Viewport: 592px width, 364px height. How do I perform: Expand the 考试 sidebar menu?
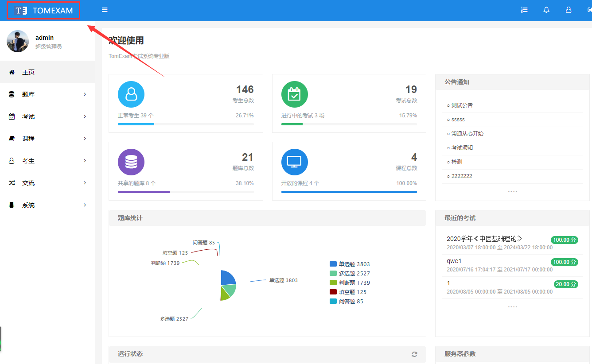coord(47,116)
